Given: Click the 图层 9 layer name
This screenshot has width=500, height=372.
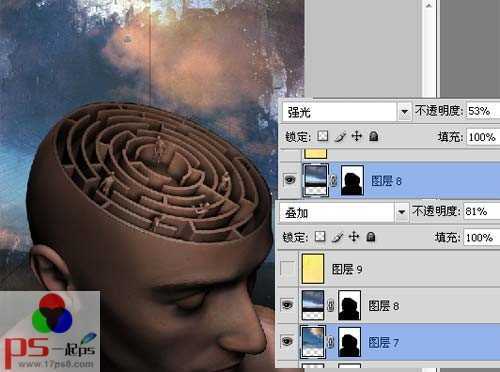Looking at the screenshot, I should (347, 269).
